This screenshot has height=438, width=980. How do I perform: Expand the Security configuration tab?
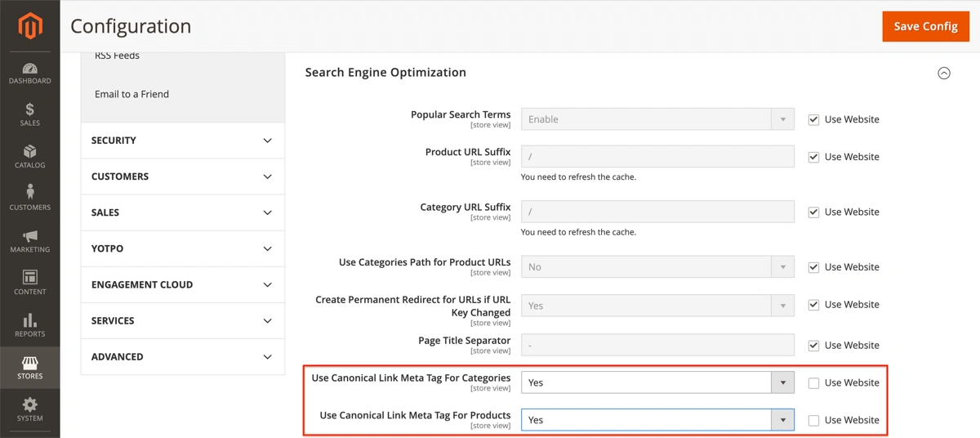tap(182, 141)
